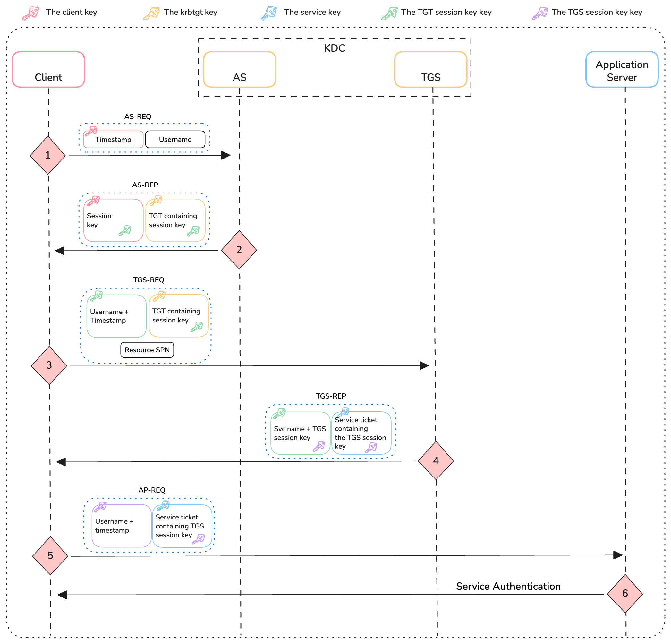Click purple key inside TGS-REP Service ticket box
The height and width of the screenshot is (644, 671).
click(x=370, y=447)
